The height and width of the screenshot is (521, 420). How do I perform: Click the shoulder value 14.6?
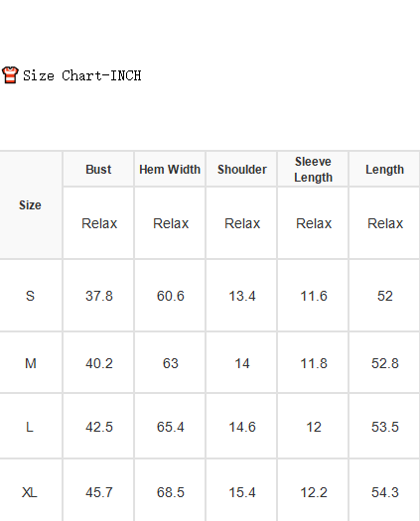242,427
